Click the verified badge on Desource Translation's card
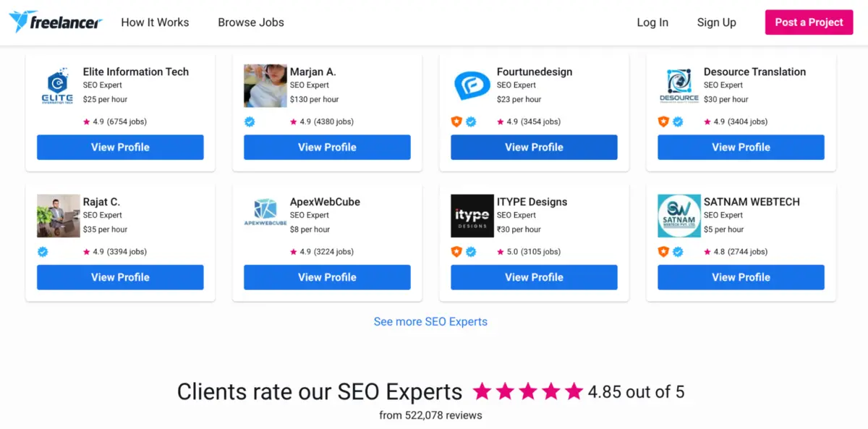This screenshot has height=429, width=868. (678, 122)
